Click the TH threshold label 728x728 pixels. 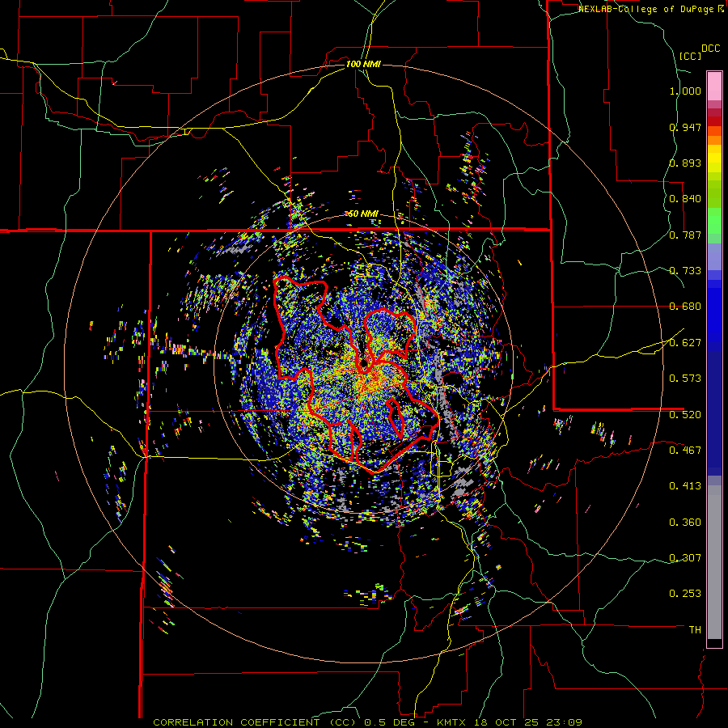click(695, 629)
